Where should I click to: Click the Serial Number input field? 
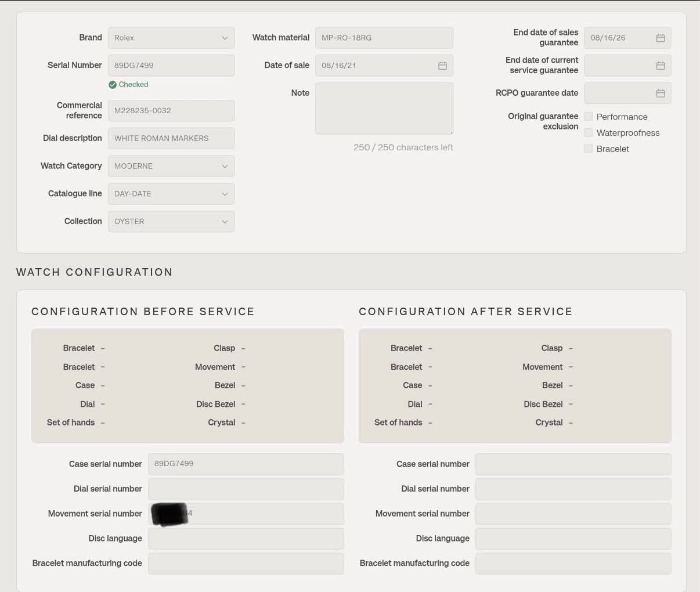click(x=171, y=66)
